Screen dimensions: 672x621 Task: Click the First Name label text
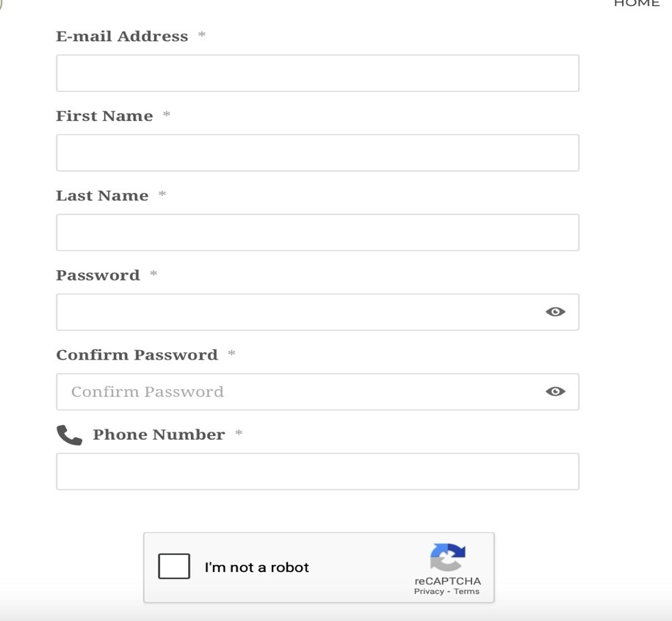click(104, 116)
